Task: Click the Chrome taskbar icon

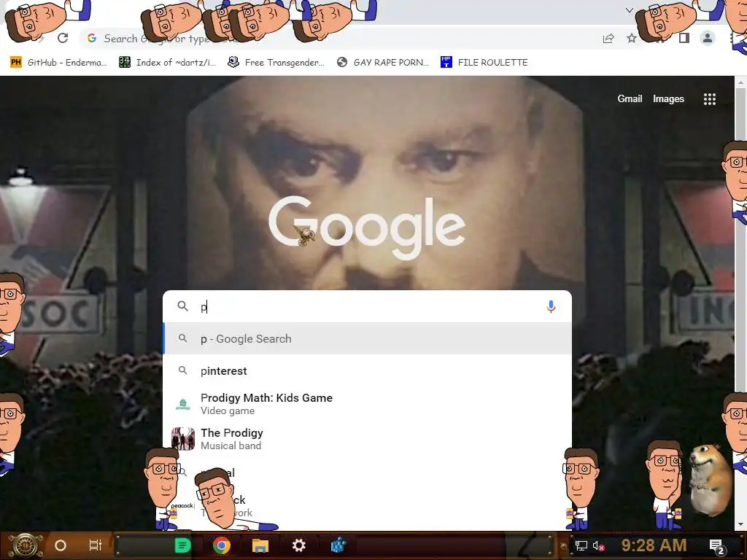Action: point(222,545)
